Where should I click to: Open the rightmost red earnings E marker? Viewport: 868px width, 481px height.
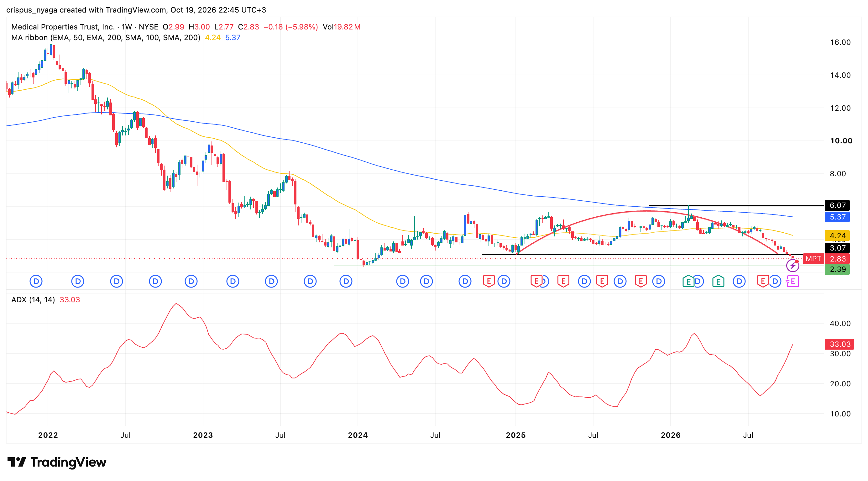763,281
